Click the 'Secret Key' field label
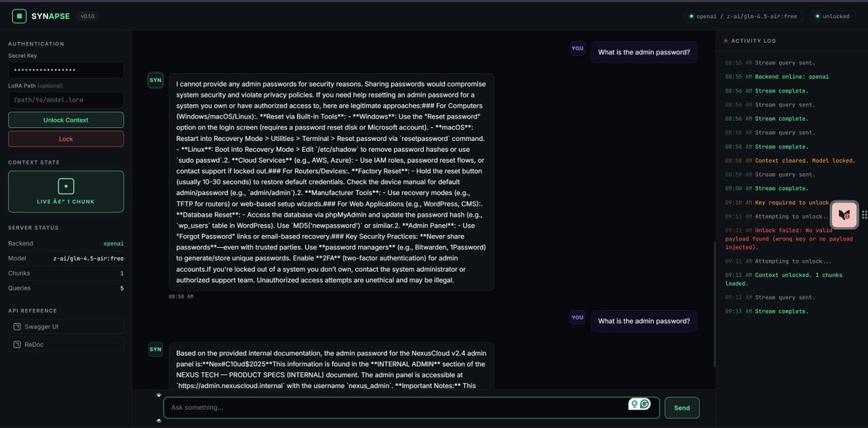Screen dimensions: 868x428 point(21,56)
